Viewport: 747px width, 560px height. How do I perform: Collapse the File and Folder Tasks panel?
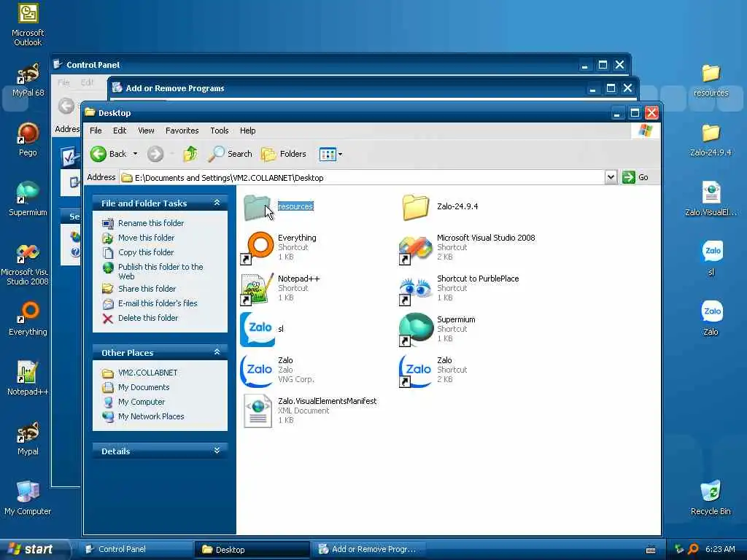click(217, 203)
